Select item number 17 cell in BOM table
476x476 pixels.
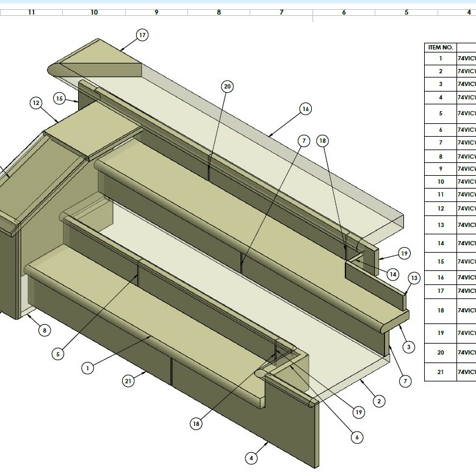(x=441, y=291)
